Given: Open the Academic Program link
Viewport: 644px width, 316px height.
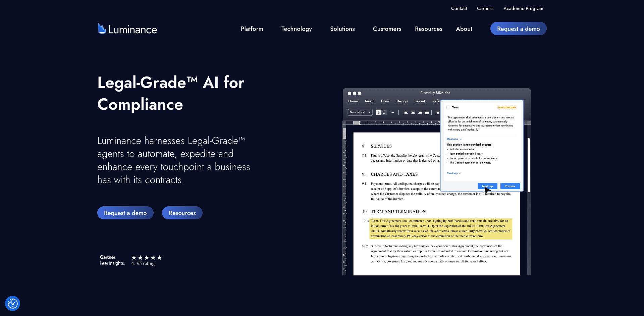Looking at the screenshot, I should pyautogui.click(x=523, y=8).
